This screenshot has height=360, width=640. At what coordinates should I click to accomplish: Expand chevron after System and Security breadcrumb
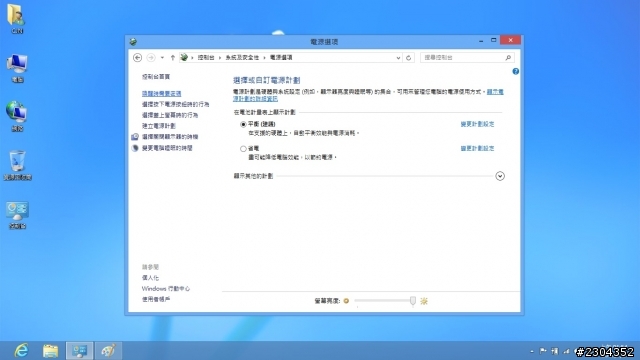[264, 58]
